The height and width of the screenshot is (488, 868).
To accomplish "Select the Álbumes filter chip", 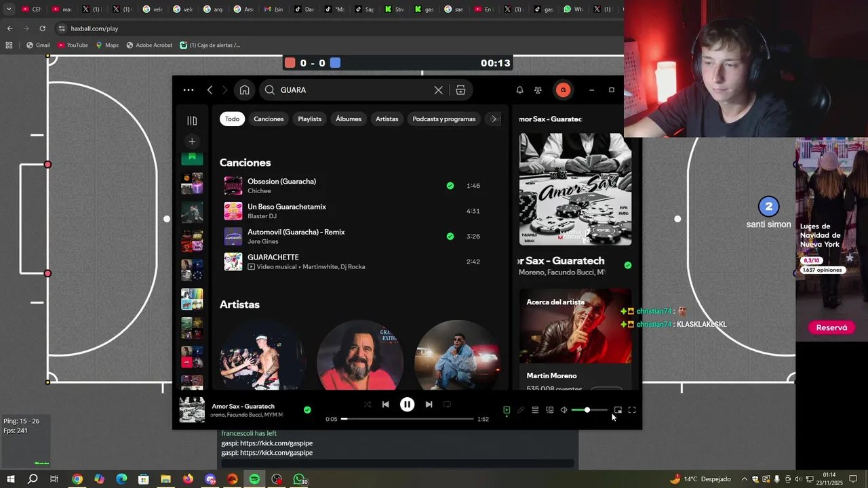I will tap(349, 119).
